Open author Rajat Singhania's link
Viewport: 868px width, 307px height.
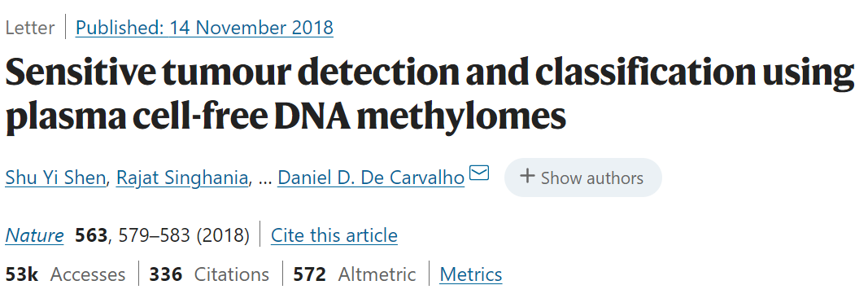click(181, 178)
